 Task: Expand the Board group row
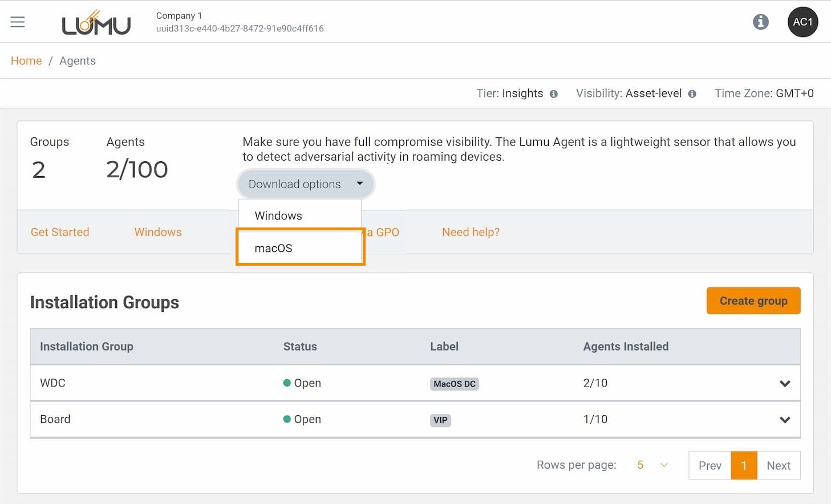pyautogui.click(x=784, y=420)
